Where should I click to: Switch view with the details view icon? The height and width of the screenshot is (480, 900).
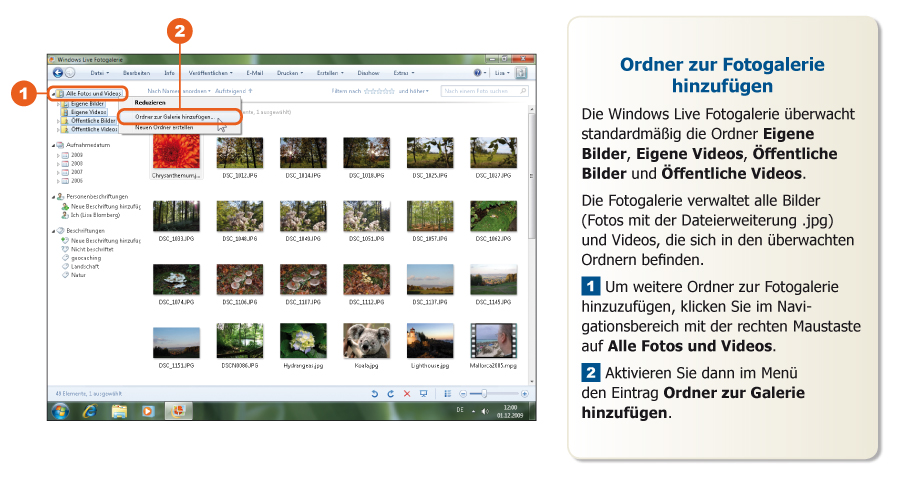coord(447,393)
